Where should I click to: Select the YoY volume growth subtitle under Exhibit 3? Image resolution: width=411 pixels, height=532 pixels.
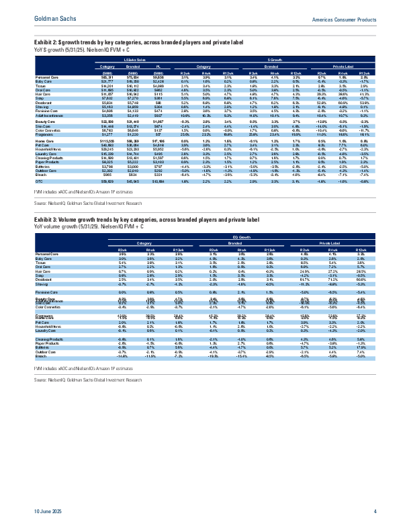[x=89, y=226]
